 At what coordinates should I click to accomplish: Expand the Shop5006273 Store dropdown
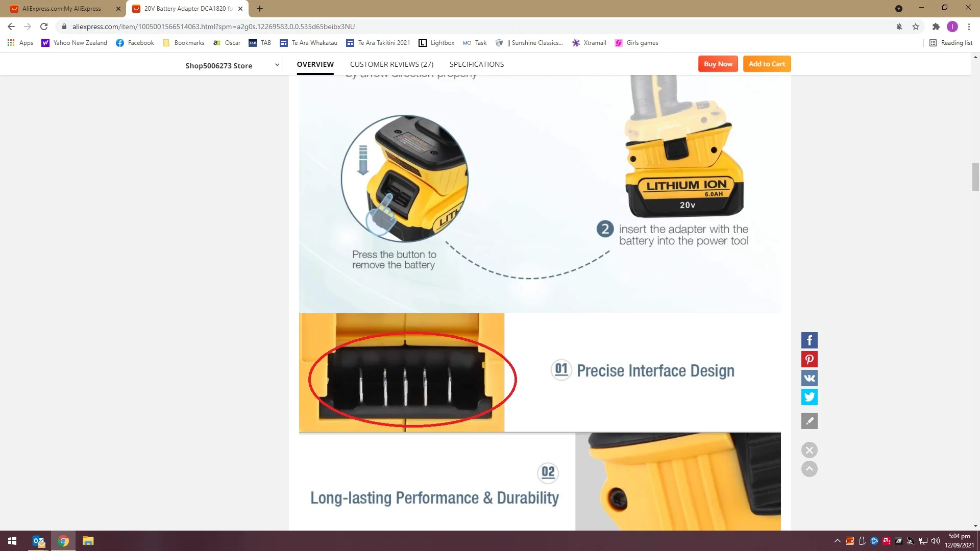pyautogui.click(x=277, y=65)
